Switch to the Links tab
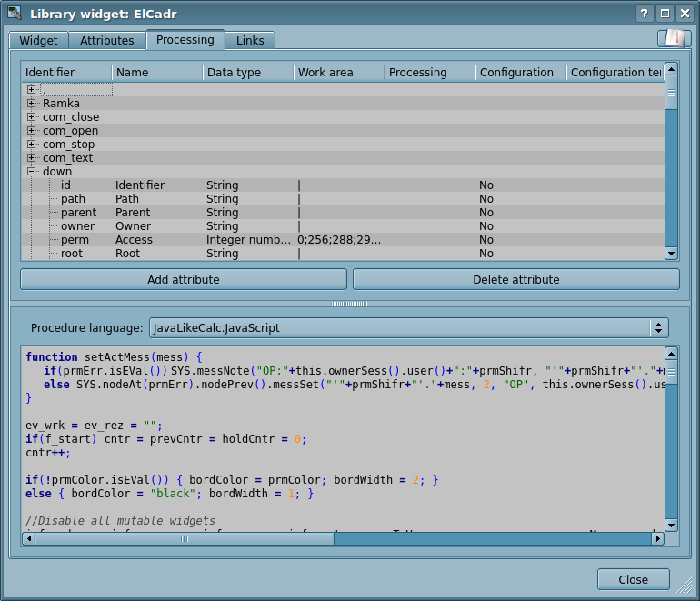The image size is (700, 601). (x=250, y=41)
